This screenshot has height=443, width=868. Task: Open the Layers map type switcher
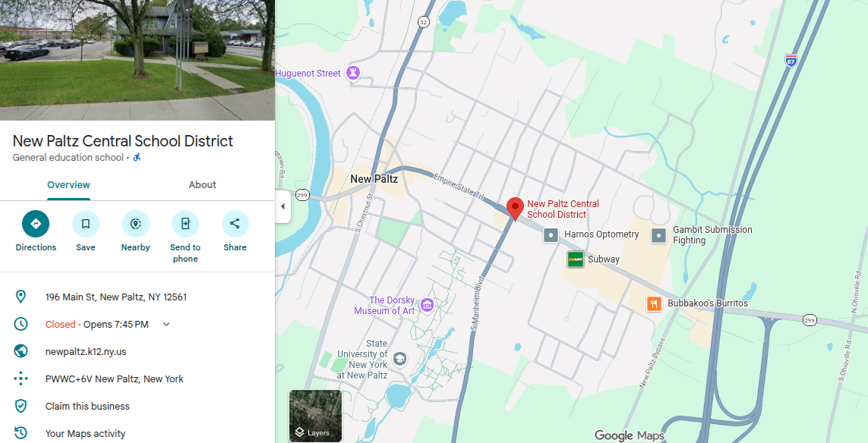[x=316, y=416]
